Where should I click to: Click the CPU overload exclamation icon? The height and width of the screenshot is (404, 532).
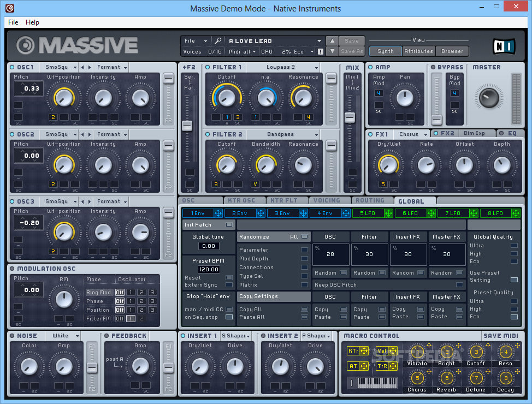321,51
